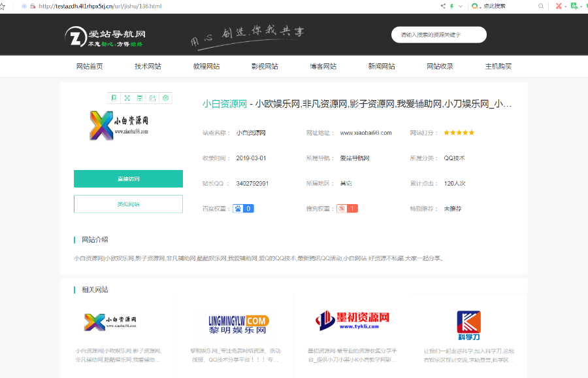Click the 爱站导航网 navigation value
Viewport: 588px width, 378px height.
click(x=354, y=158)
